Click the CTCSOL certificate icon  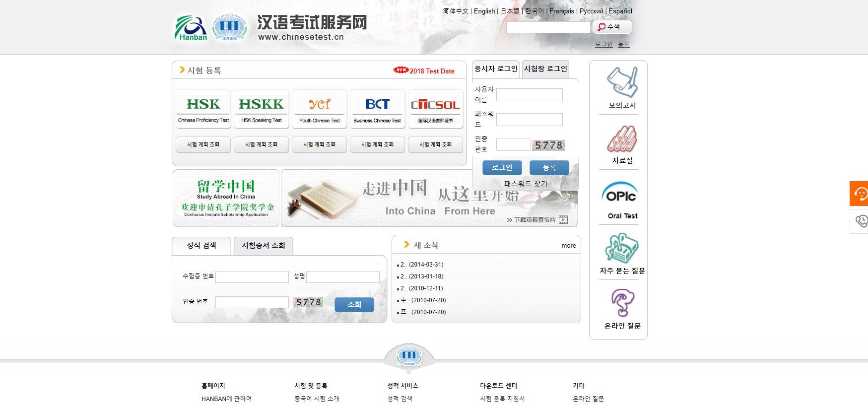pyautogui.click(x=435, y=109)
